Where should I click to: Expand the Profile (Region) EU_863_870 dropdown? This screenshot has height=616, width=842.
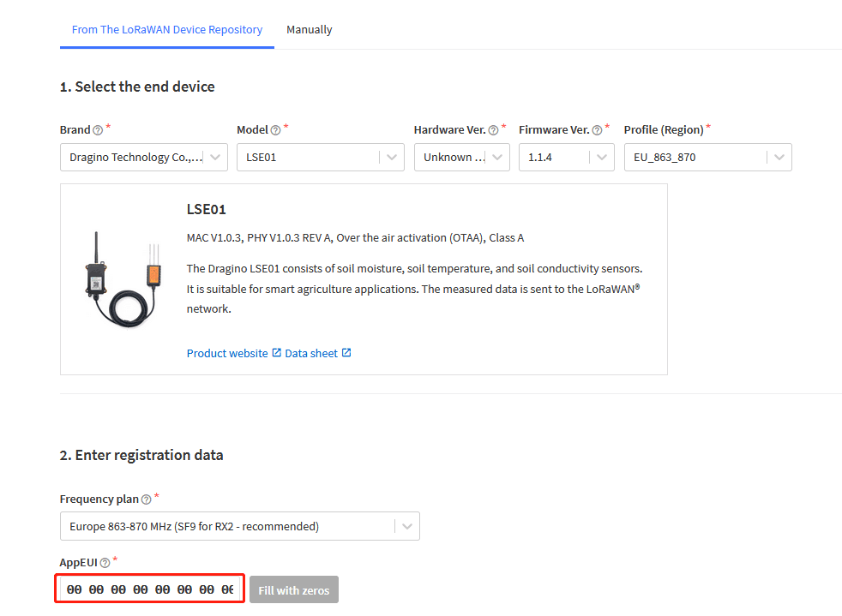point(707,158)
